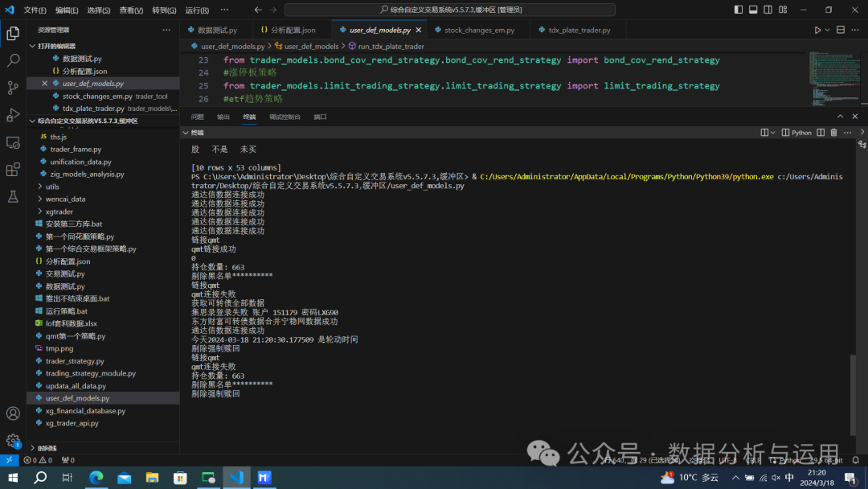Screen dimensions: 868x489
Task: Open the run options dropdown arrow
Action: (827, 30)
